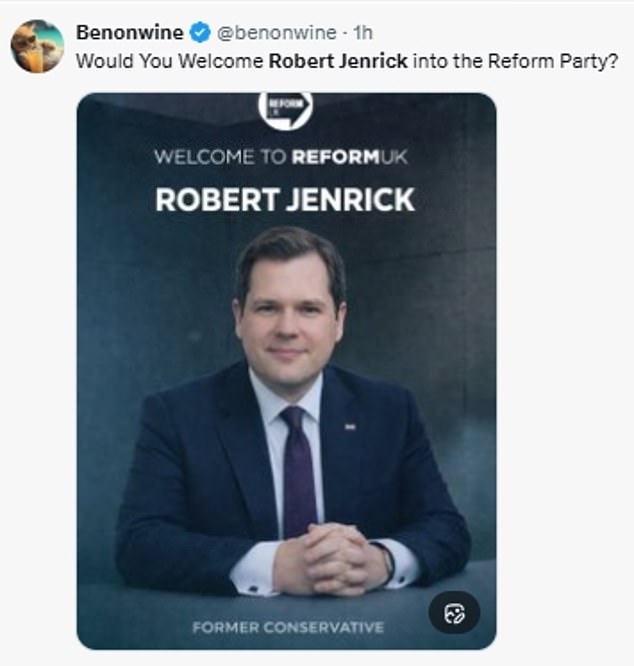Click the bold Robert Jenrick text in the post

click(x=338, y=60)
